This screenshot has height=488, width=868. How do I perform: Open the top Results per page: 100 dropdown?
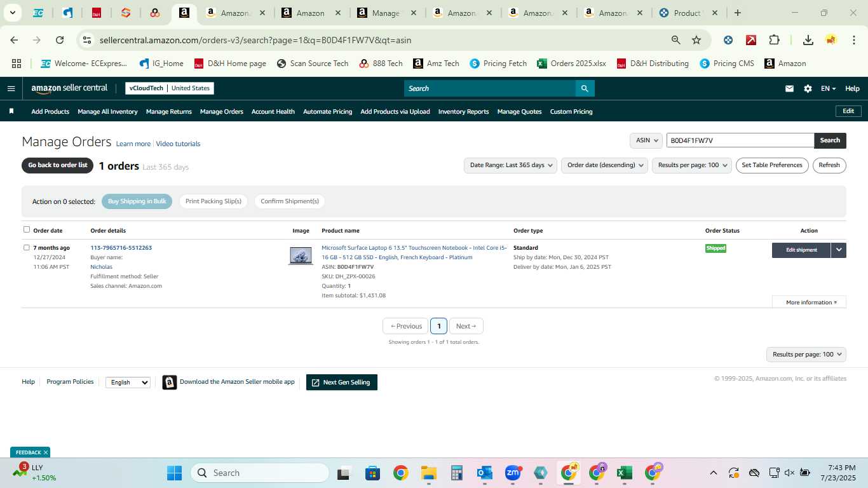point(692,165)
